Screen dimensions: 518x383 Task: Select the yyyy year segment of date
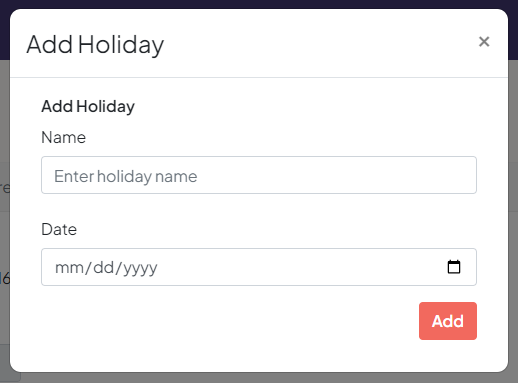tap(140, 268)
